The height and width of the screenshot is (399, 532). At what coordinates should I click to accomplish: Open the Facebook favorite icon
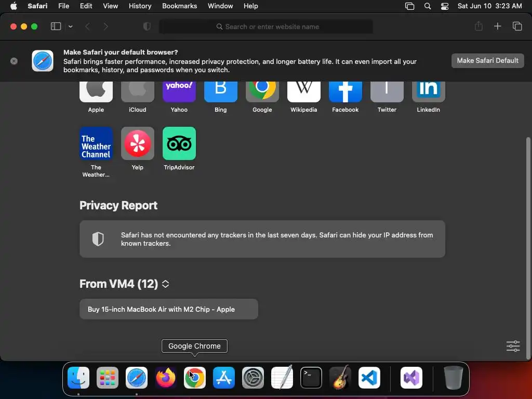(345, 91)
